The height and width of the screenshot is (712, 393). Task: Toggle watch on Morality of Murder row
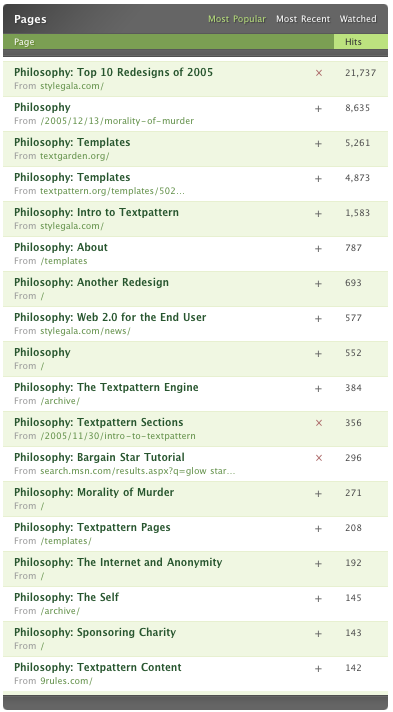pyautogui.click(x=318, y=494)
